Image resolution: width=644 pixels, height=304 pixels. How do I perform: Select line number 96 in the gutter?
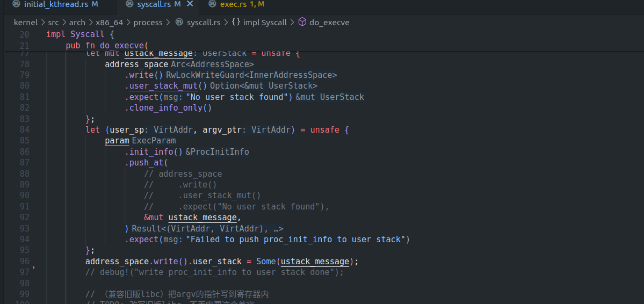click(x=24, y=262)
